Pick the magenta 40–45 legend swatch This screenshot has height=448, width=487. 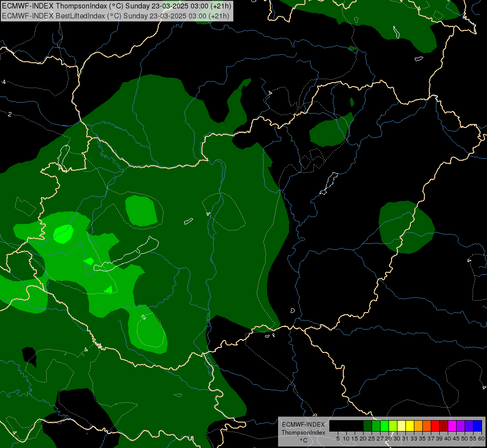point(452,426)
